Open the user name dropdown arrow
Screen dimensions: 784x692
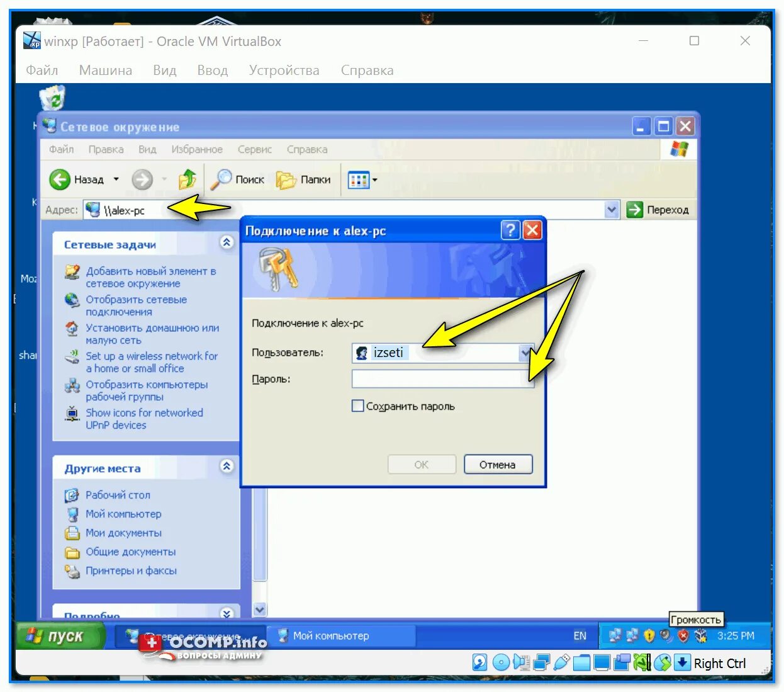(526, 353)
